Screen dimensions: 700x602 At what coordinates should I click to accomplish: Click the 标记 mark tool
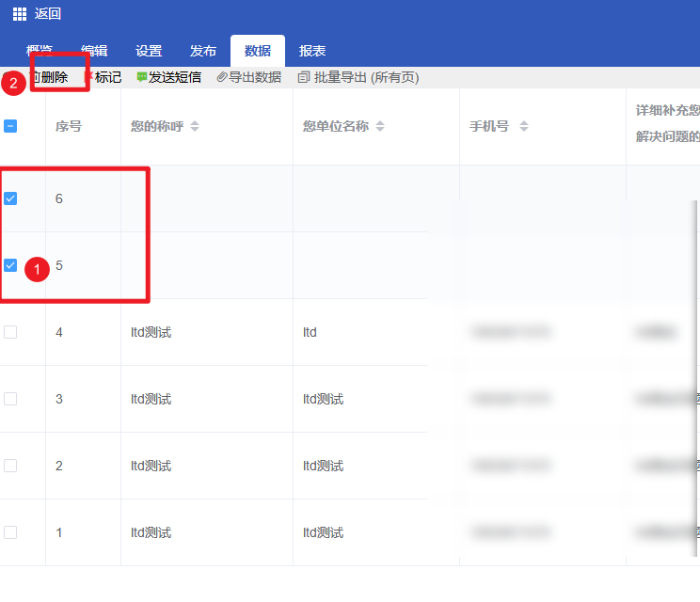[x=107, y=77]
